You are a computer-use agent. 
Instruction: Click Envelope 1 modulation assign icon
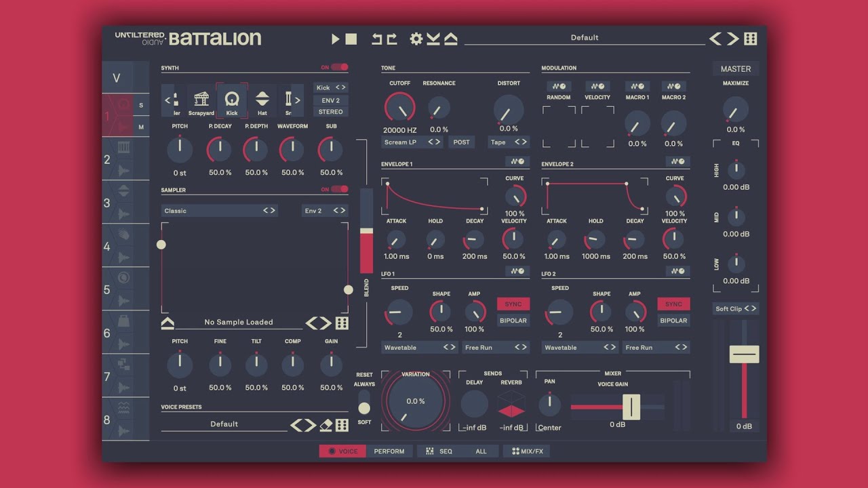tap(517, 161)
